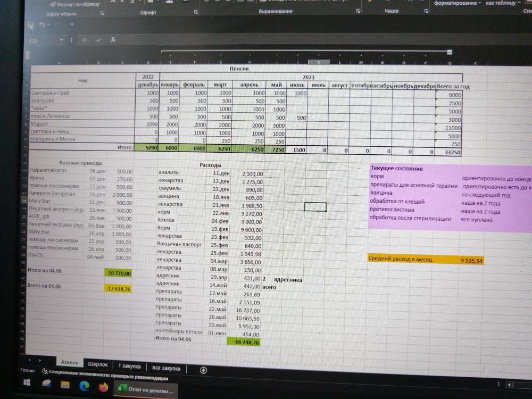Open the Font group dialog launcher
Viewport: 532px width, 399px height.
(x=196, y=12)
